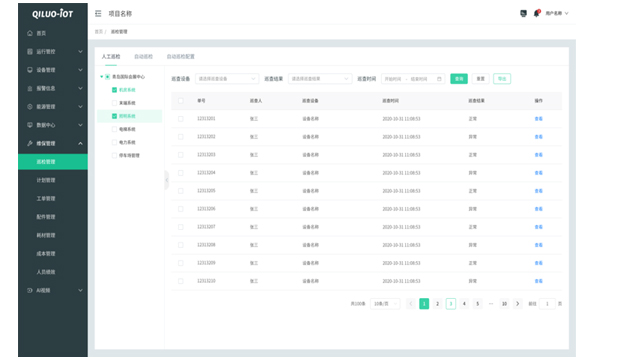Toggle the select-all checkbox in table header
Viewport: 640px width, 360px height.
click(x=180, y=100)
